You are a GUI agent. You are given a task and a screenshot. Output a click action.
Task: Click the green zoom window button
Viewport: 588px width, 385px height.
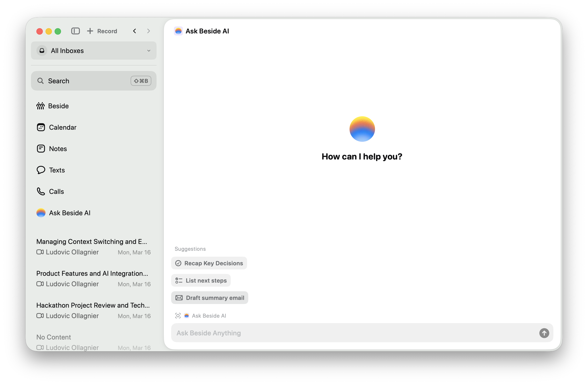pos(58,31)
